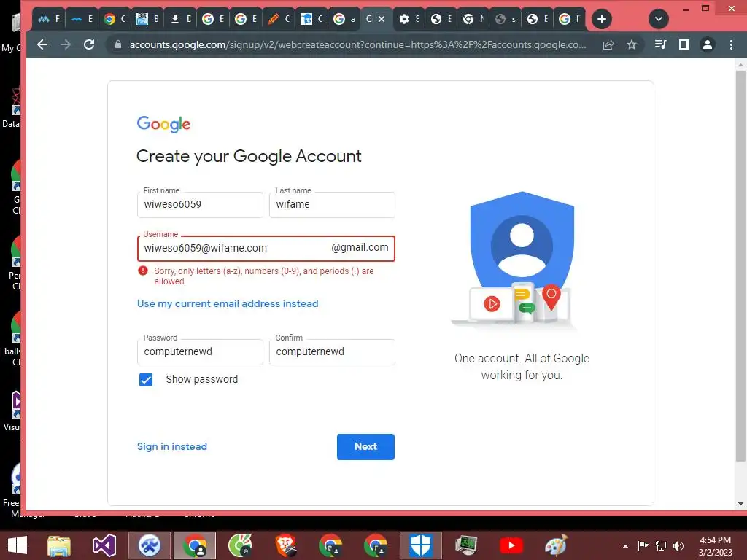Image resolution: width=747 pixels, height=560 pixels.
Task: Click the Username input field
Action: pyautogui.click(x=266, y=248)
